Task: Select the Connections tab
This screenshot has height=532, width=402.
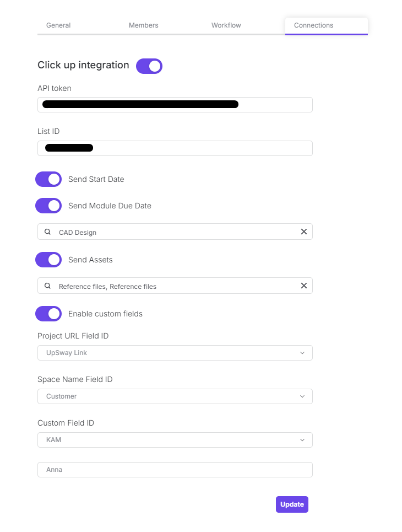Action: pyautogui.click(x=313, y=25)
